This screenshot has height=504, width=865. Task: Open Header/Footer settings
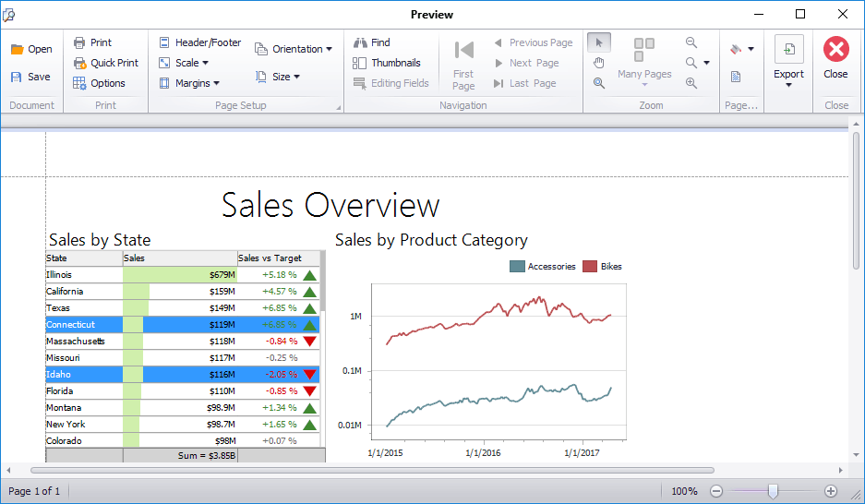(199, 42)
